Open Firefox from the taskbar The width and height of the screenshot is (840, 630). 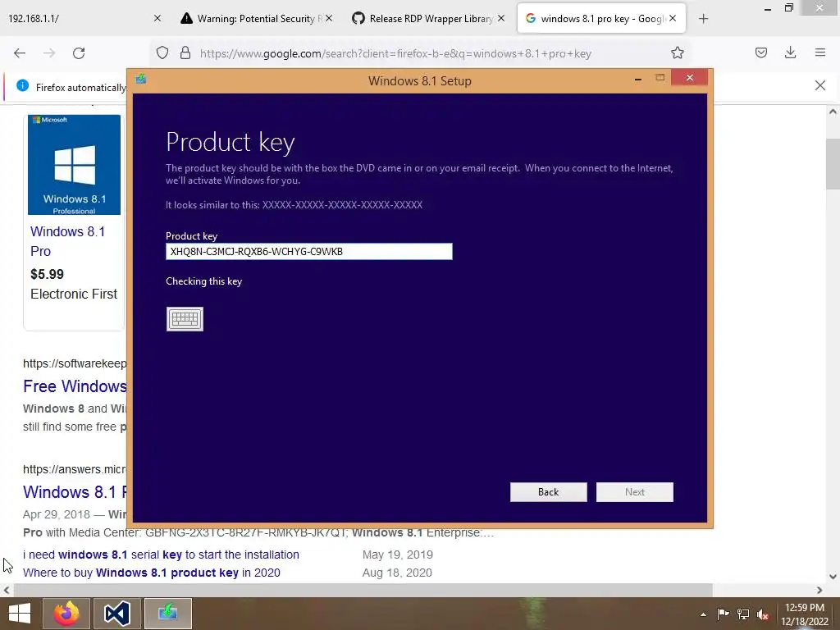[66, 614]
